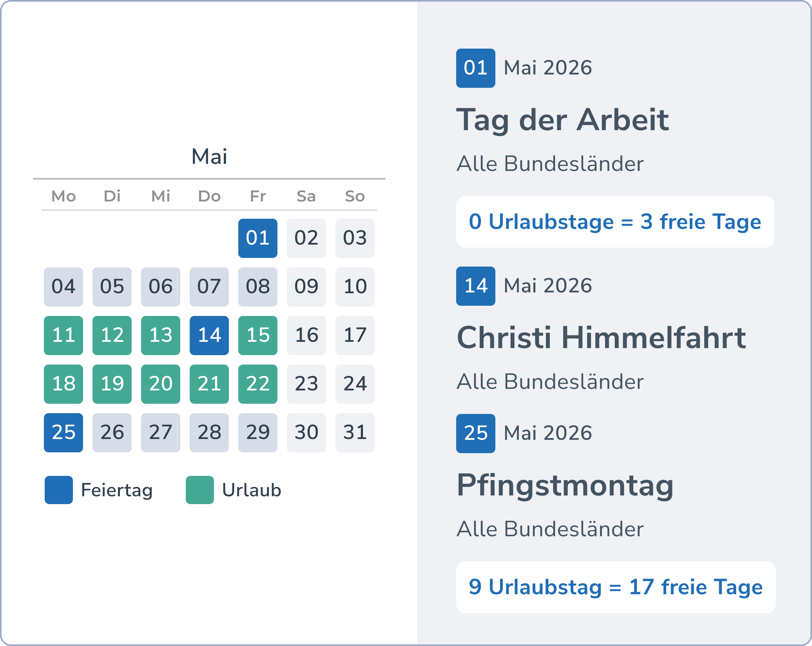Select the Feiertag cell 14 in the calendar

tap(209, 335)
